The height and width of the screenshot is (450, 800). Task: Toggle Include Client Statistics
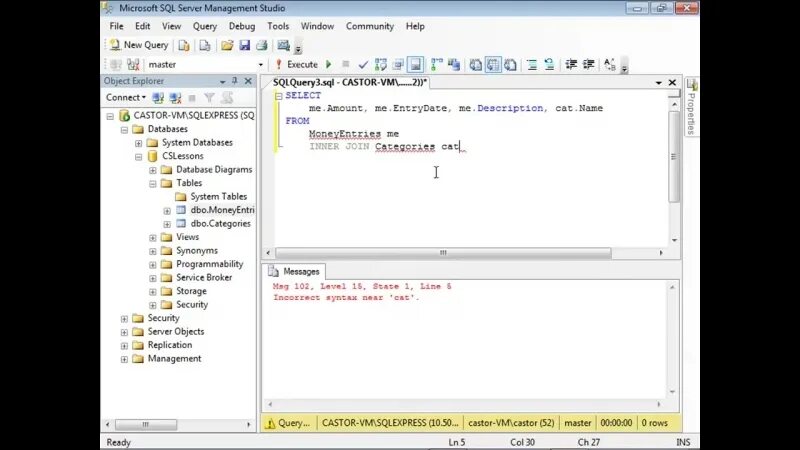click(454, 64)
